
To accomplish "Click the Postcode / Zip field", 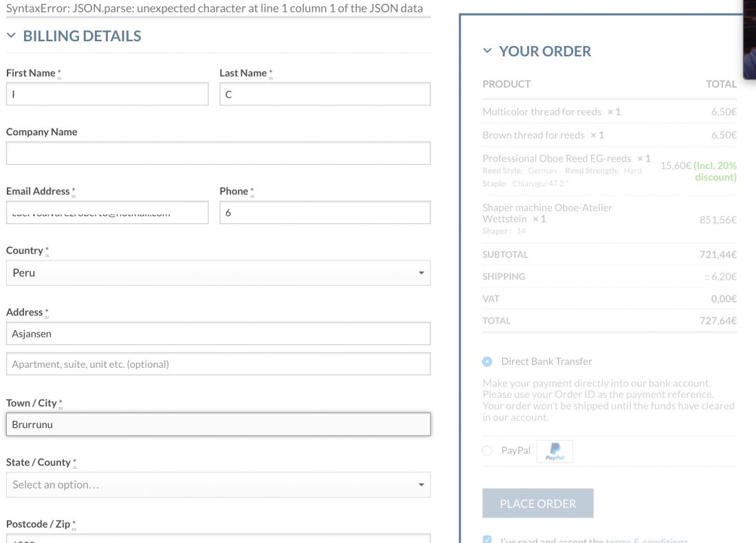I will 219,539.
